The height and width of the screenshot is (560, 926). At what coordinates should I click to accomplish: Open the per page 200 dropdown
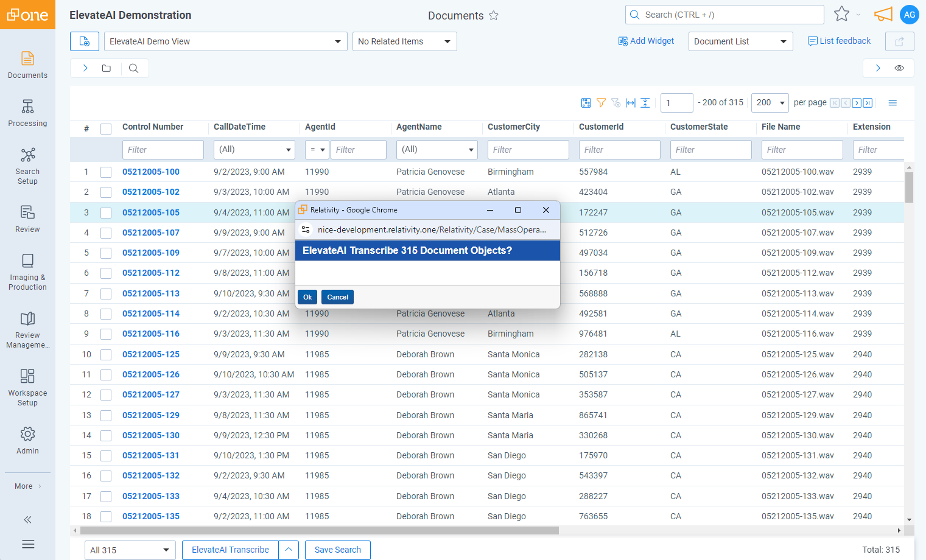click(x=770, y=103)
